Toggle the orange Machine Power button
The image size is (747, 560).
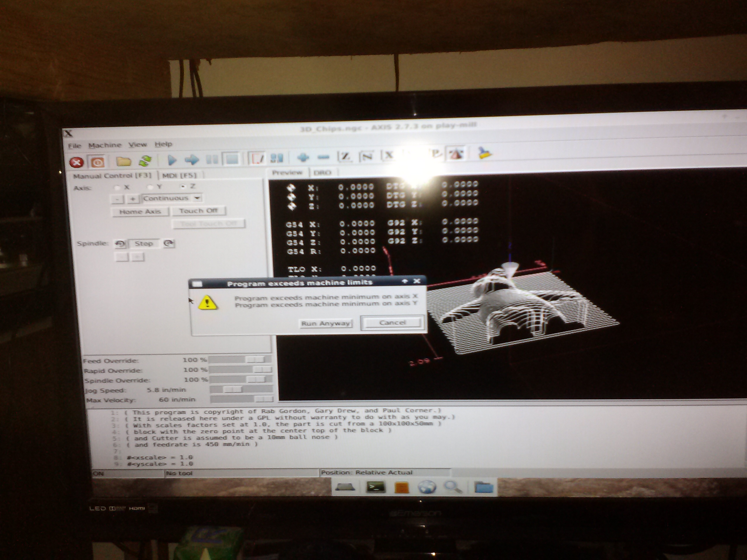(x=97, y=162)
